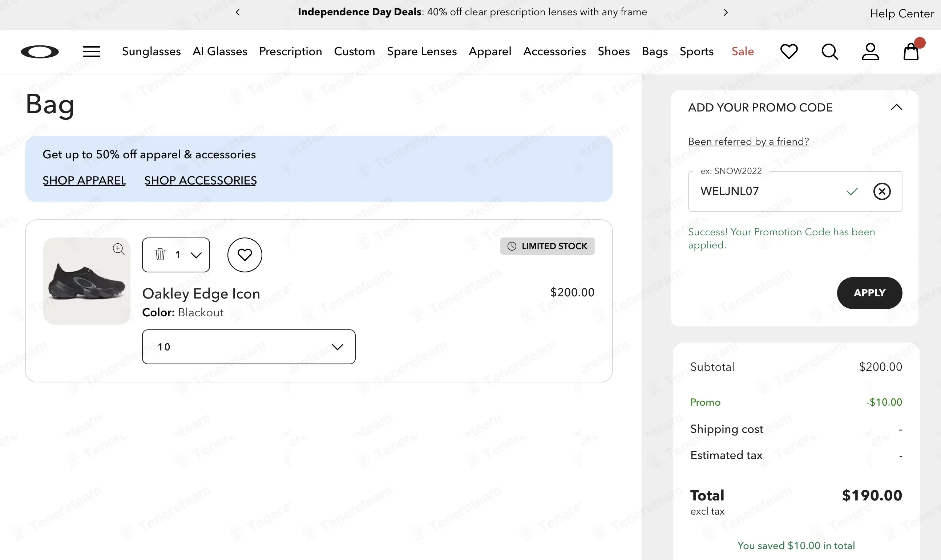
Task: Add Oakley Edge Icon to wishlist
Action: 245,255
